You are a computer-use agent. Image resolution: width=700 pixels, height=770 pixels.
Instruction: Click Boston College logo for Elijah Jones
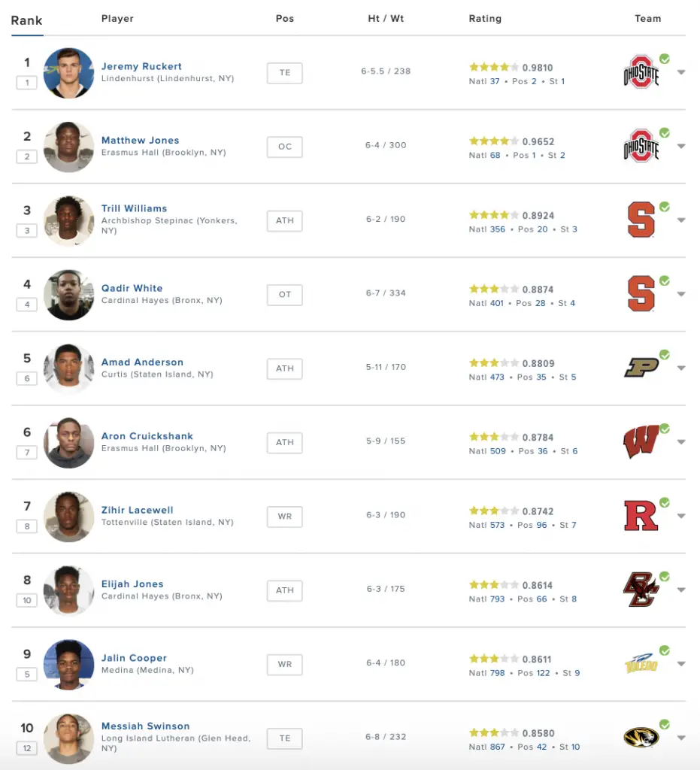tap(641, 590)
